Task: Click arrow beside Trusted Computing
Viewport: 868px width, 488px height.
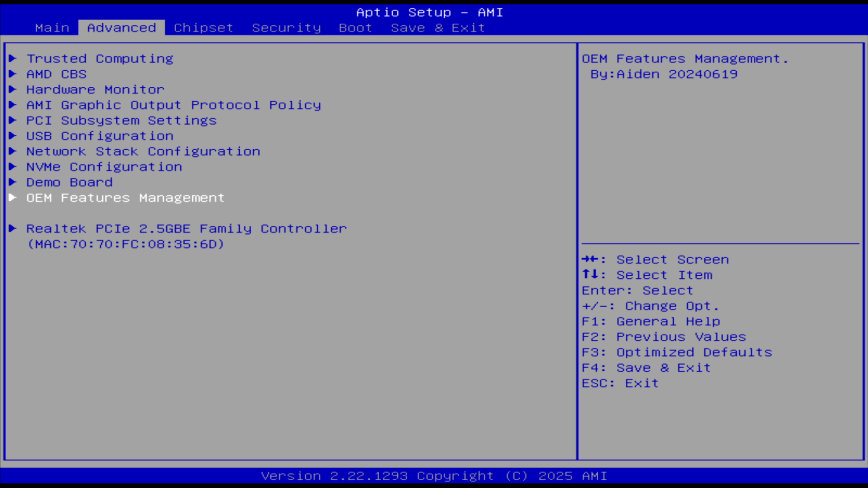Action: coord(13,58)
